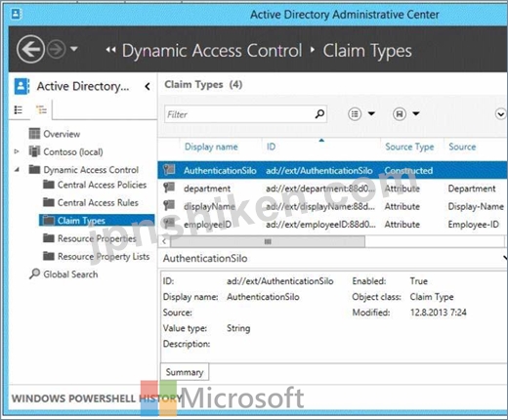
Task: Open Global Search
Action: [70, 274]
